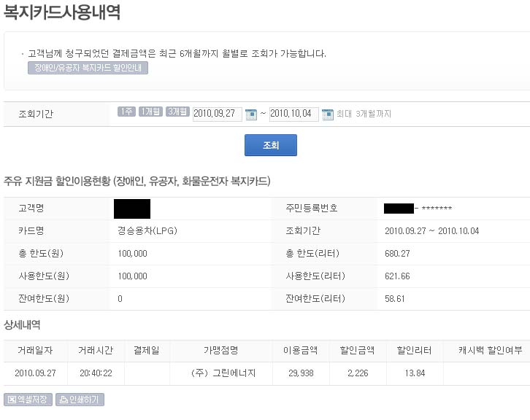The height and width of the screenshot is (420, 530).
Task: Click the 엑셀저장 export button
Action: (x=28, y=400)
